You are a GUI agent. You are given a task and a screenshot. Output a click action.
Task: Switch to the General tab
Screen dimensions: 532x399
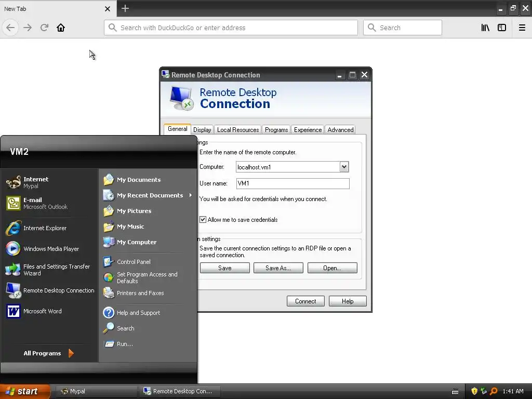[177, 129]
